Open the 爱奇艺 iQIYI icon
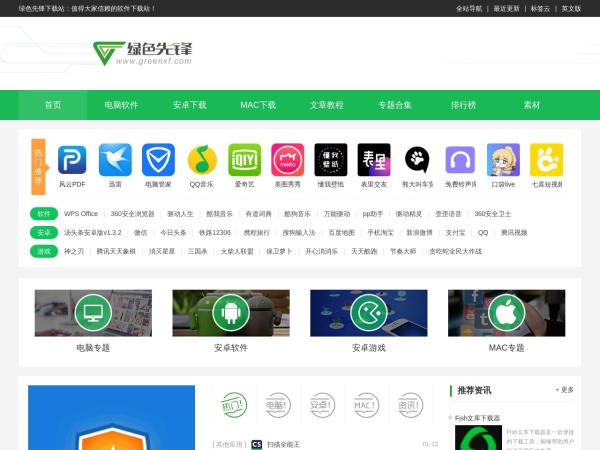Screen dimensions: 600x450 click(x=245, y=160)
